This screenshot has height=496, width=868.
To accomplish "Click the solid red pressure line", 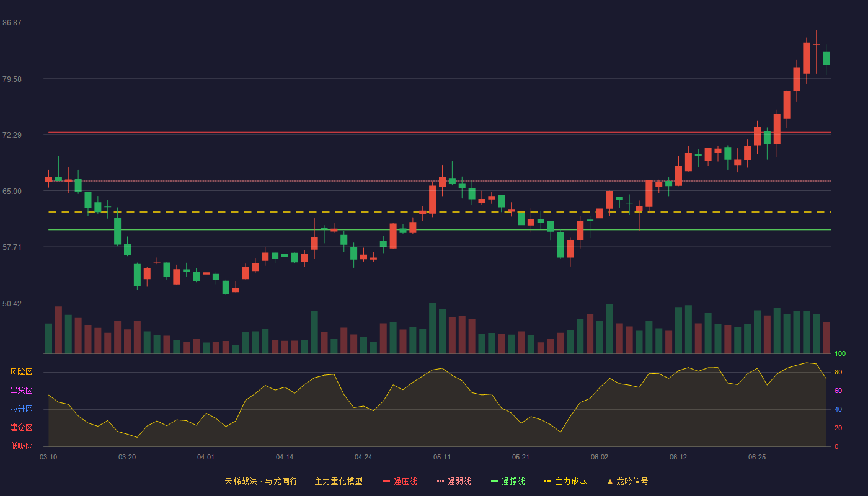I will click(x=440, y=132).
